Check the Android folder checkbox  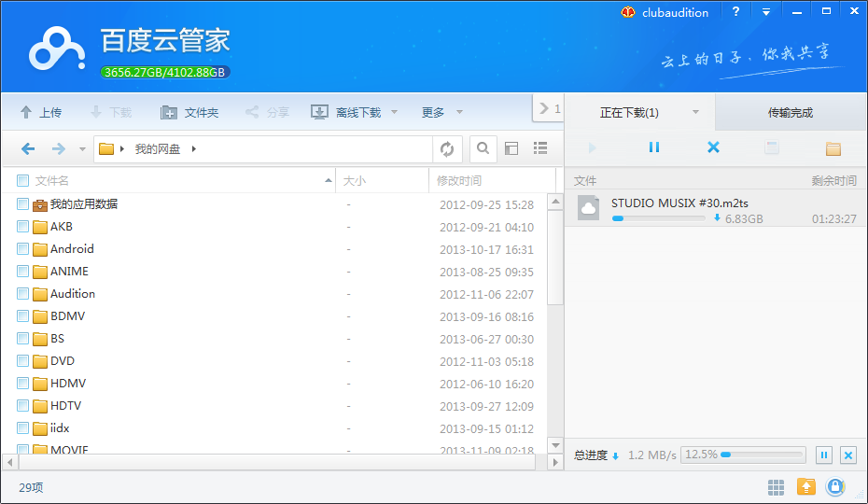[22, 248]
